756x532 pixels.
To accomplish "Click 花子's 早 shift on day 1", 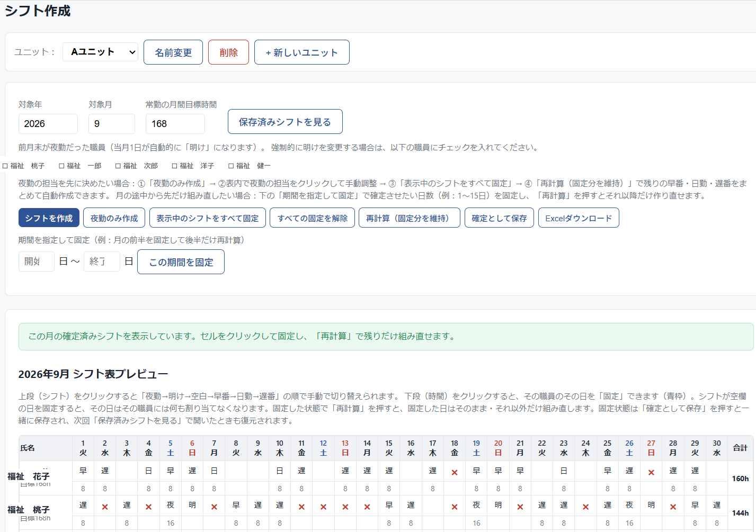I will click(83, 471).
